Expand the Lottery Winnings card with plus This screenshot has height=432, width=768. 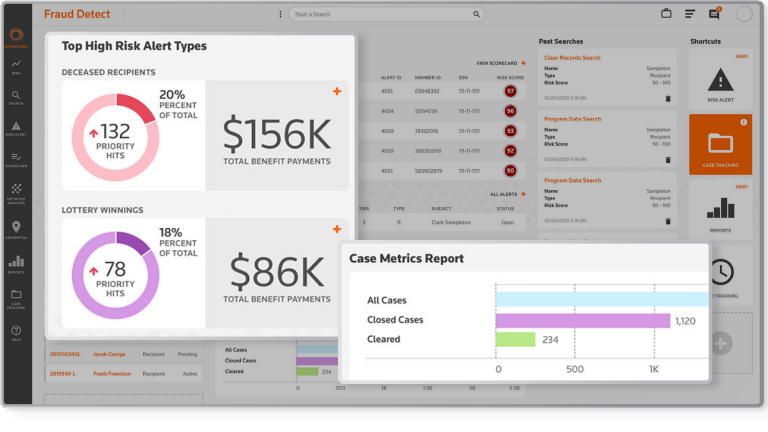pos(337,229)
